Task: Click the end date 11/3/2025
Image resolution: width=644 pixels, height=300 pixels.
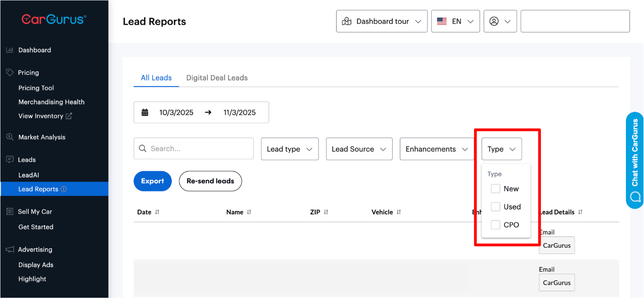Action: 239,113
